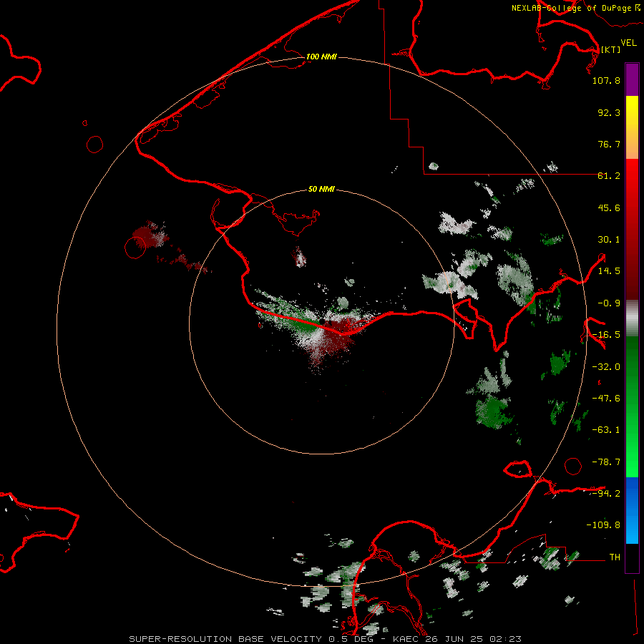Select the -109.8 legend value
Image resolution: width=644 pixels, height=644 pixels.
(603, 525)
